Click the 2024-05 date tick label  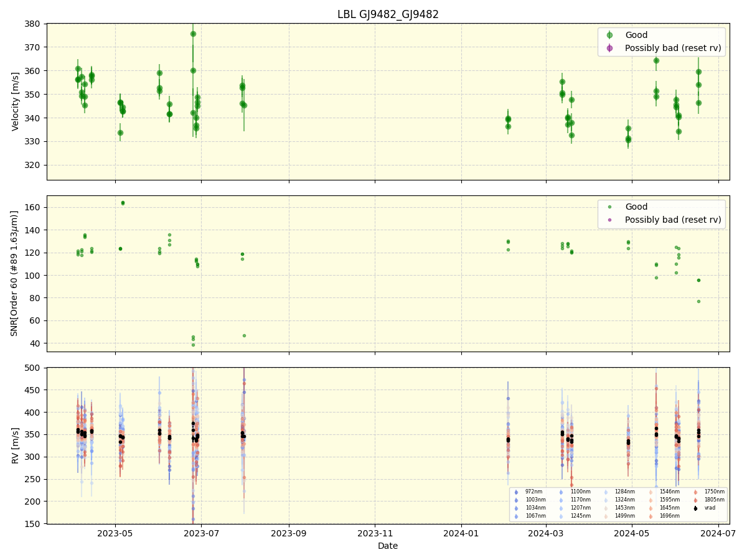click(x=632, y=533)
